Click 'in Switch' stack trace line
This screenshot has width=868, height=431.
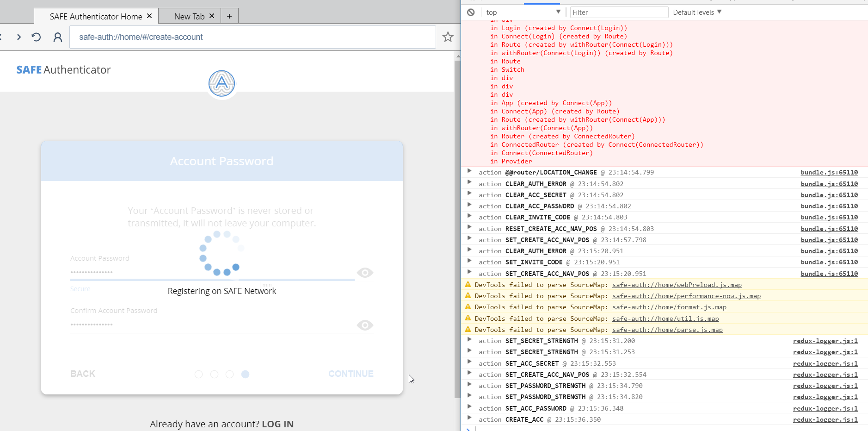click(507, 69)
